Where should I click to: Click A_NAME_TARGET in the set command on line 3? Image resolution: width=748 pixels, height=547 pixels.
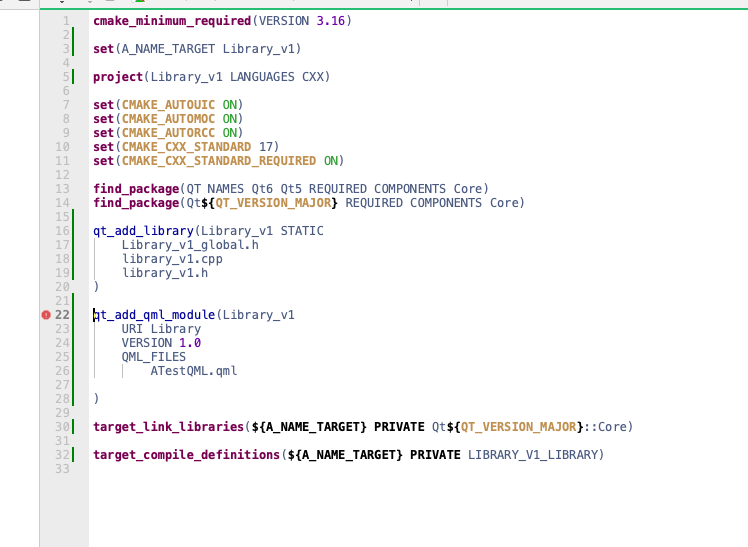click(x=168, y=49)
